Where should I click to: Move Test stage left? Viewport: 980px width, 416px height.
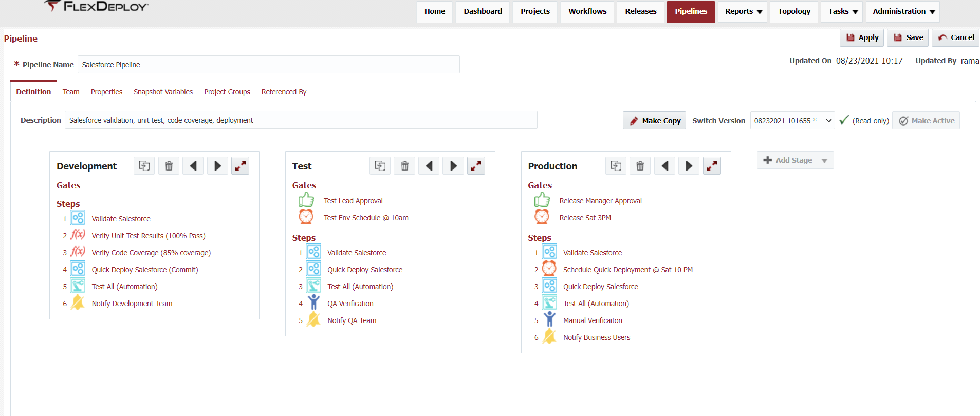pyautogui.click(x=429, y=166)
